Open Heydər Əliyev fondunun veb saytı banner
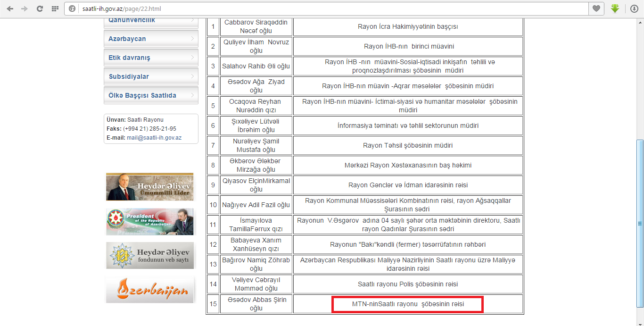The image size is (644, 326). click(x=150, y=255)
